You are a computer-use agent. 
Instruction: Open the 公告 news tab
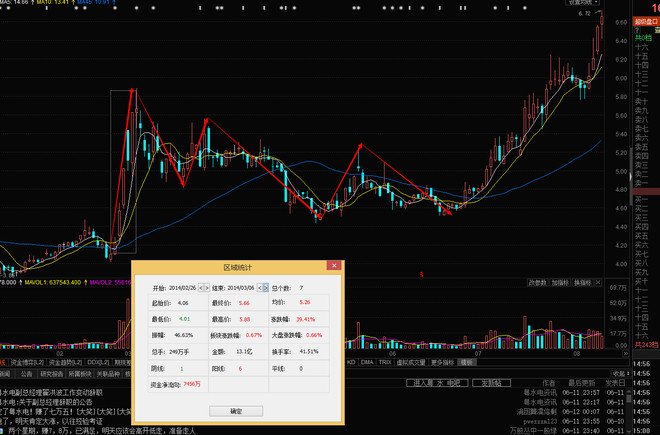pos(27,374)
